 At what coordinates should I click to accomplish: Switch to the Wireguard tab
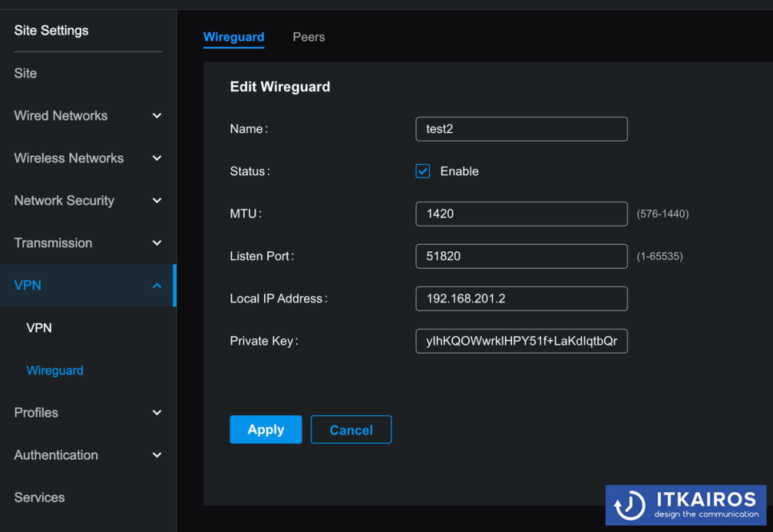(x=234, y=37)
